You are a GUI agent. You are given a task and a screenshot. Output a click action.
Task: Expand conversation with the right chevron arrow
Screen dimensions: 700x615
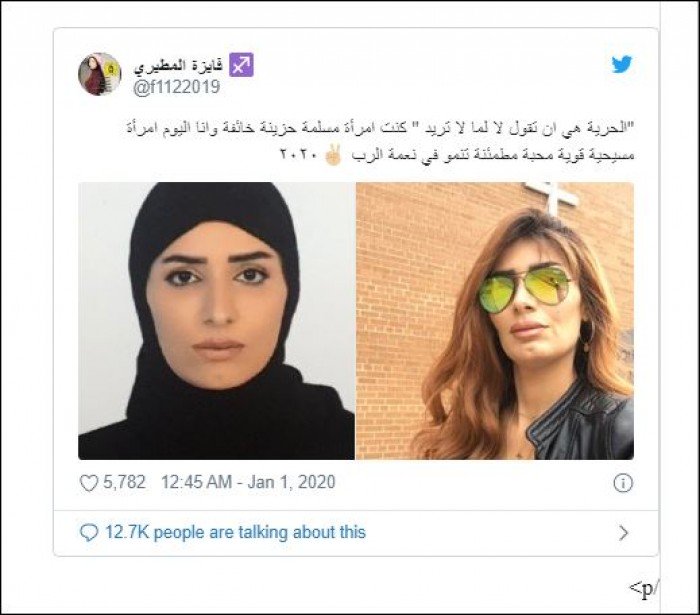tap(624, 532)
